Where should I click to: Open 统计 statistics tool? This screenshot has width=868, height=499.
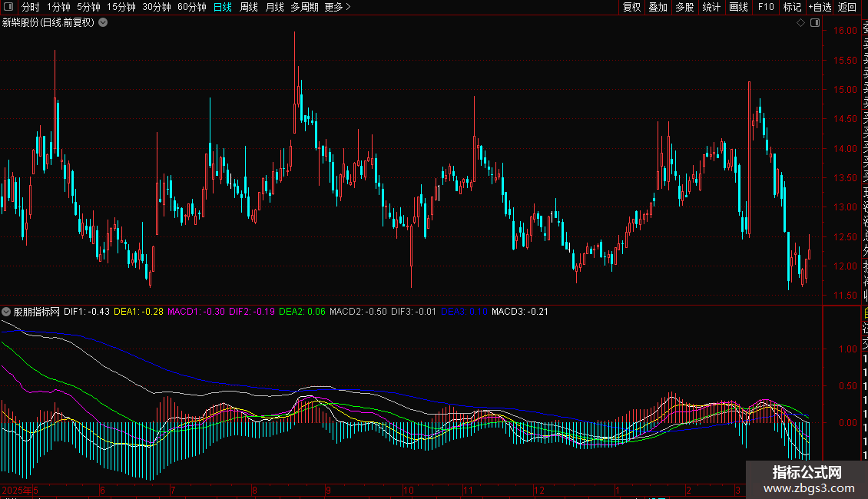pos(711,7)
